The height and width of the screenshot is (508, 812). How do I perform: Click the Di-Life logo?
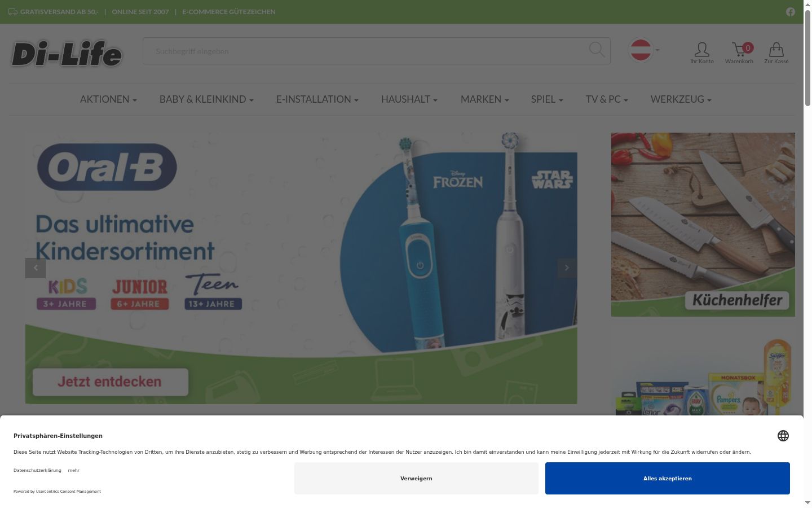tap(67, 54)
